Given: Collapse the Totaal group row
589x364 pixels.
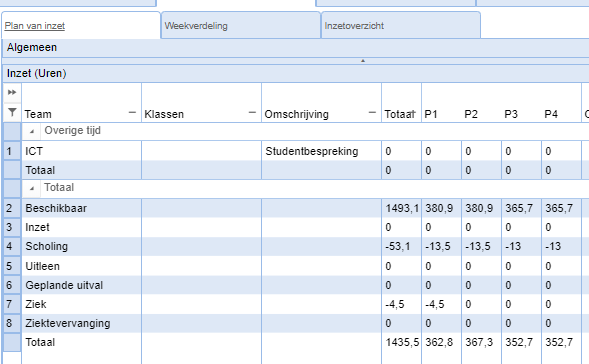Looking at the screenshot, I should pos(32,189).
